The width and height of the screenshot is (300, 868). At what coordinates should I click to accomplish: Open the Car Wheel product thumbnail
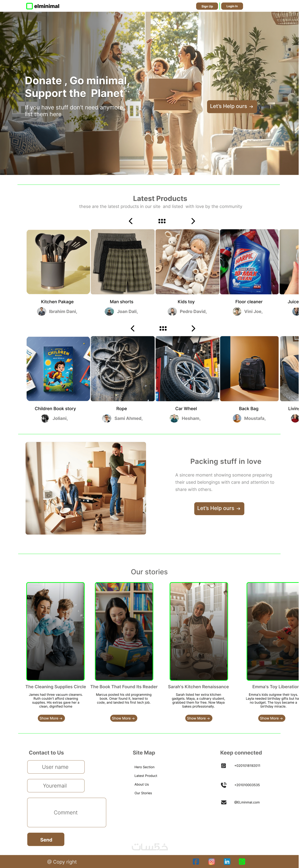coord(187,368)
